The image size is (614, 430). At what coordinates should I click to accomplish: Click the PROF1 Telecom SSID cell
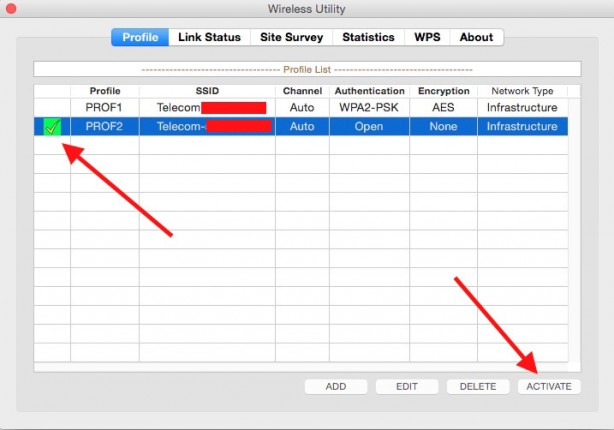click(207, 107)
